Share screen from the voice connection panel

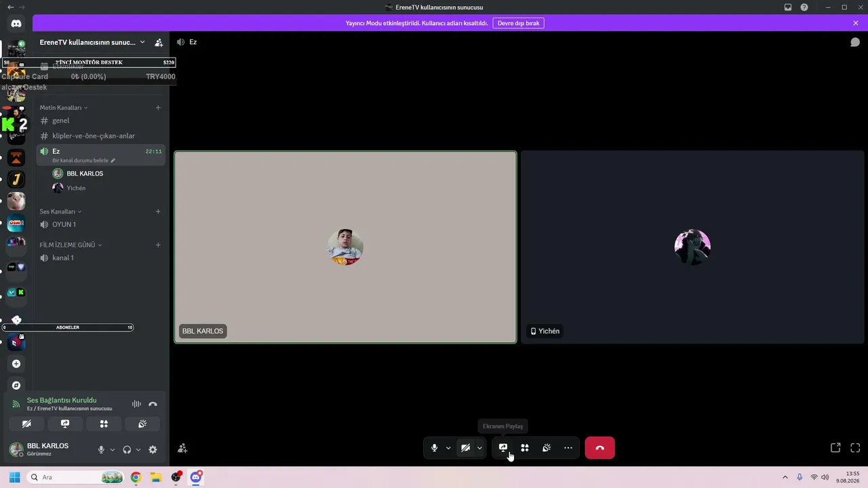65,424
